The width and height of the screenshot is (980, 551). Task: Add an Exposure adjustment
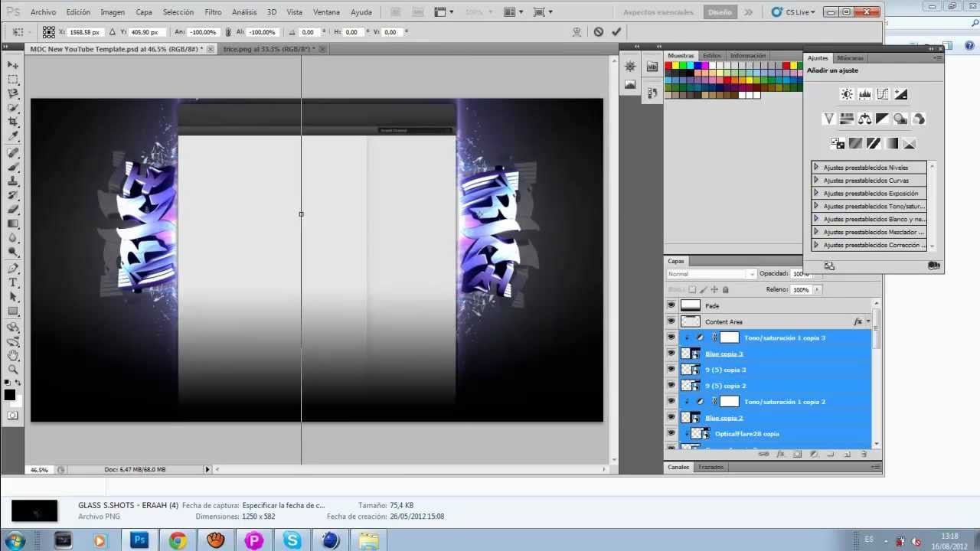[x=900, y=94]
